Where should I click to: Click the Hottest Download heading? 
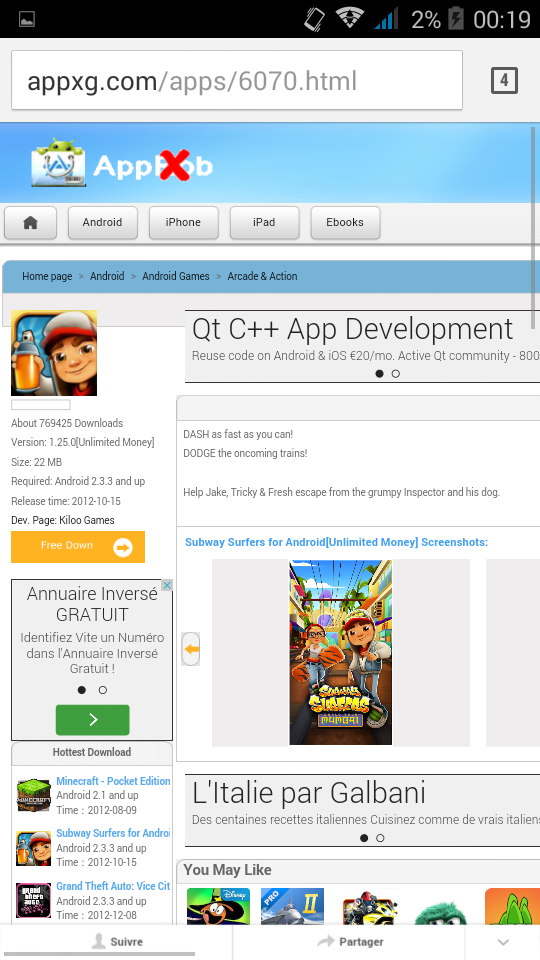[92, 752]
